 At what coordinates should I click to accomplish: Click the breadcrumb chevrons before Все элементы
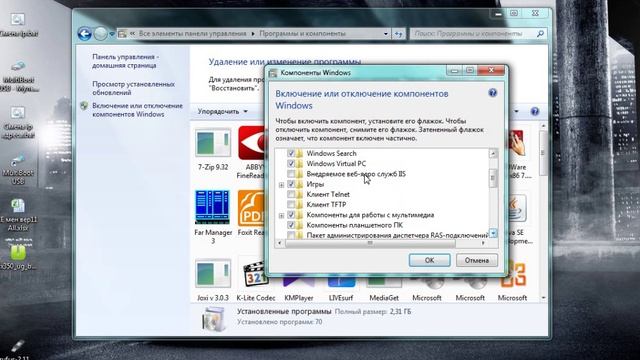click(133, 34)
